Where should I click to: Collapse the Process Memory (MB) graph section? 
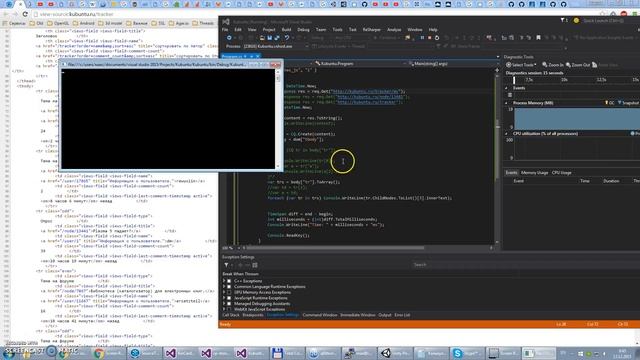click(507, 103)
